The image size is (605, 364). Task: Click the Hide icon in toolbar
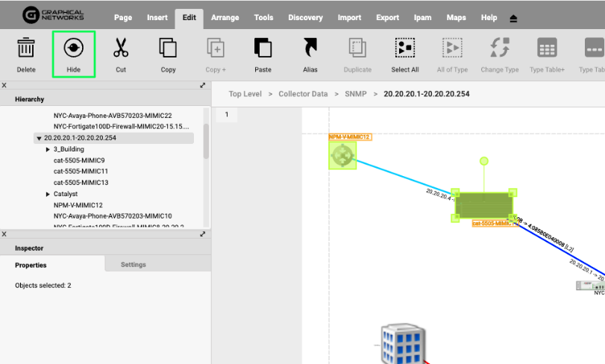(73, 49)
